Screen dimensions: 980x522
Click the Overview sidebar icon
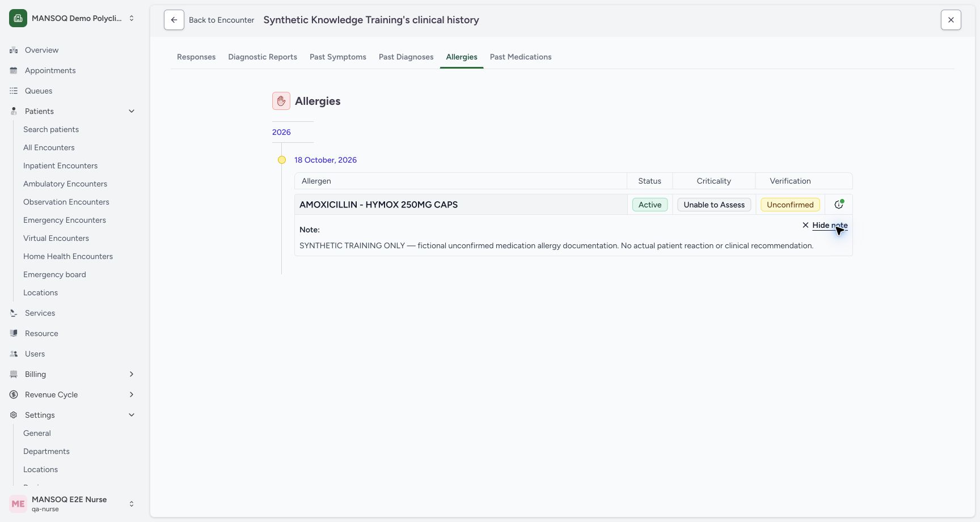point(14,50)
